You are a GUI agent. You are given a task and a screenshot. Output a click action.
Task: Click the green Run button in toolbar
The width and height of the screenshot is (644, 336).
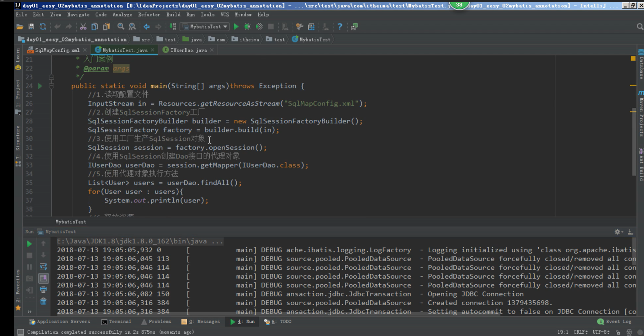[236, 26]
